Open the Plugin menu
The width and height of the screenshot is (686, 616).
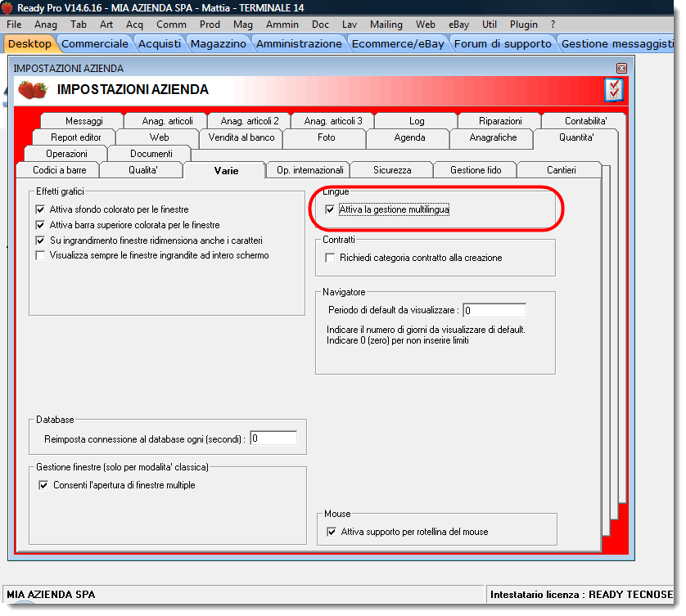click(x=524, y=25)
